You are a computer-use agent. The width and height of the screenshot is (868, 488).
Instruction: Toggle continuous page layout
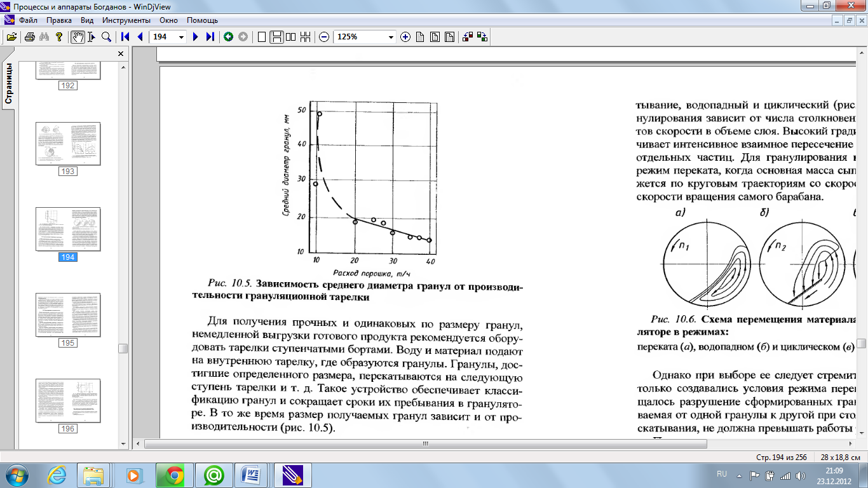pyautogui.click(x=276, y=37)
